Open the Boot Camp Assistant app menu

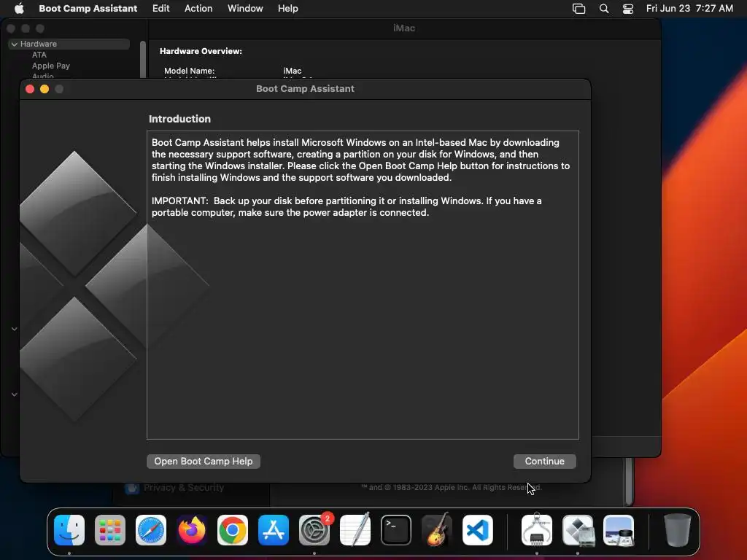click(x=88, y=8)
